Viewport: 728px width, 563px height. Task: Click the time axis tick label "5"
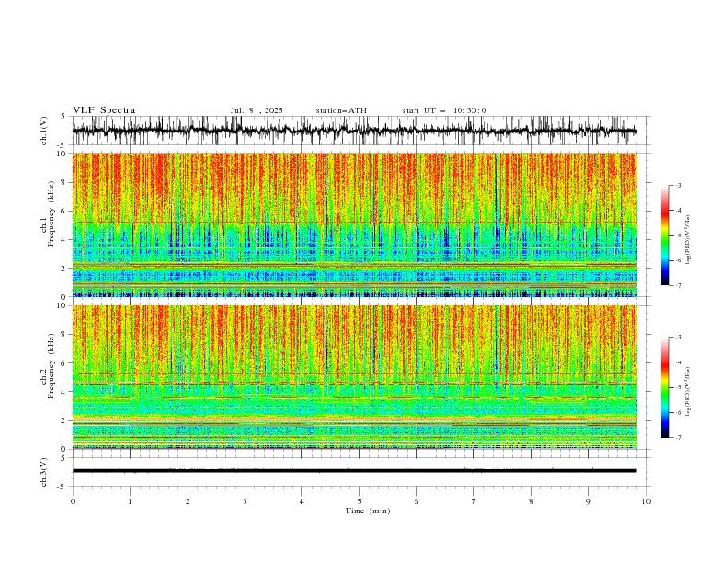coord(359,501)
